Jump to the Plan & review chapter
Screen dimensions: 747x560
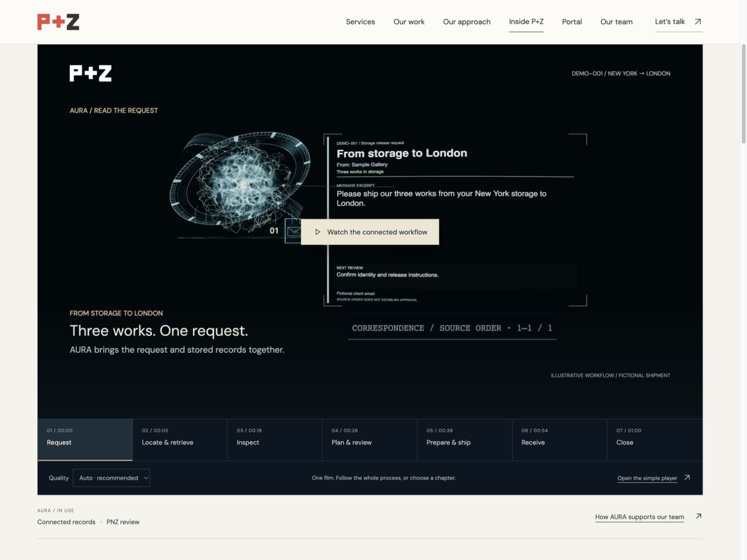coord(369,440)
